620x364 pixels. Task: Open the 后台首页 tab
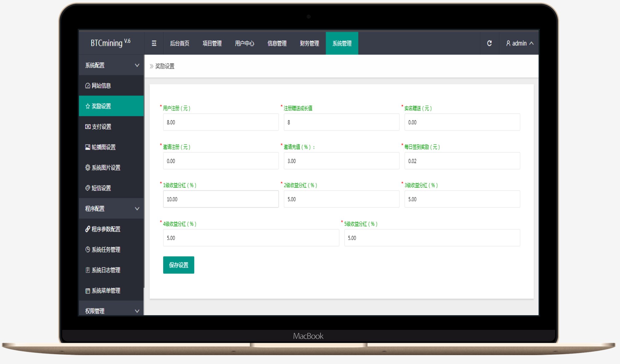[179, 43]
